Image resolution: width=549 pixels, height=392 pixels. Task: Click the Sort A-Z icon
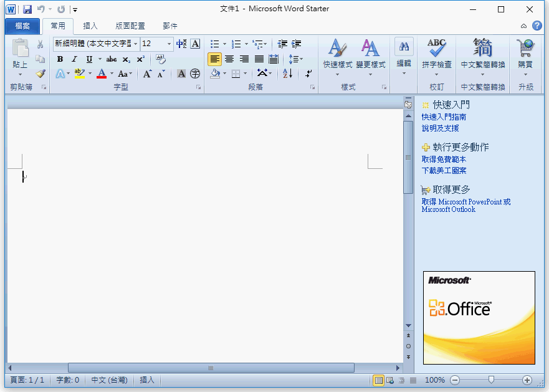tap(287, 73)
